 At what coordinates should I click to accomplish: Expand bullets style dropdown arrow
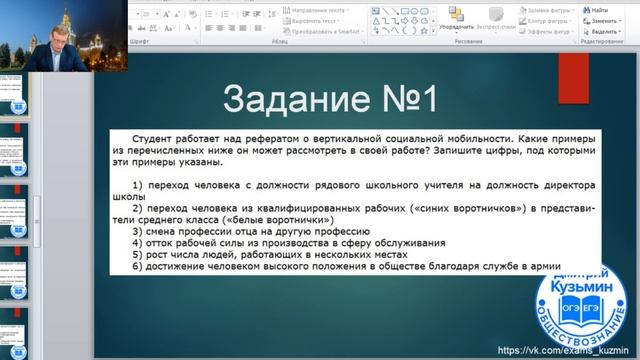(x=216, y=14)
